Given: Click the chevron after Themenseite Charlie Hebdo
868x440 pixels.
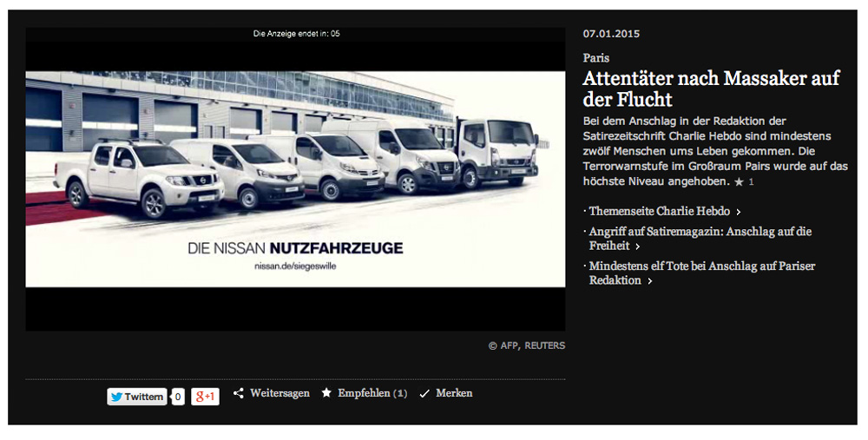Looking at the screenshot, I should click(x=739, y=212).
